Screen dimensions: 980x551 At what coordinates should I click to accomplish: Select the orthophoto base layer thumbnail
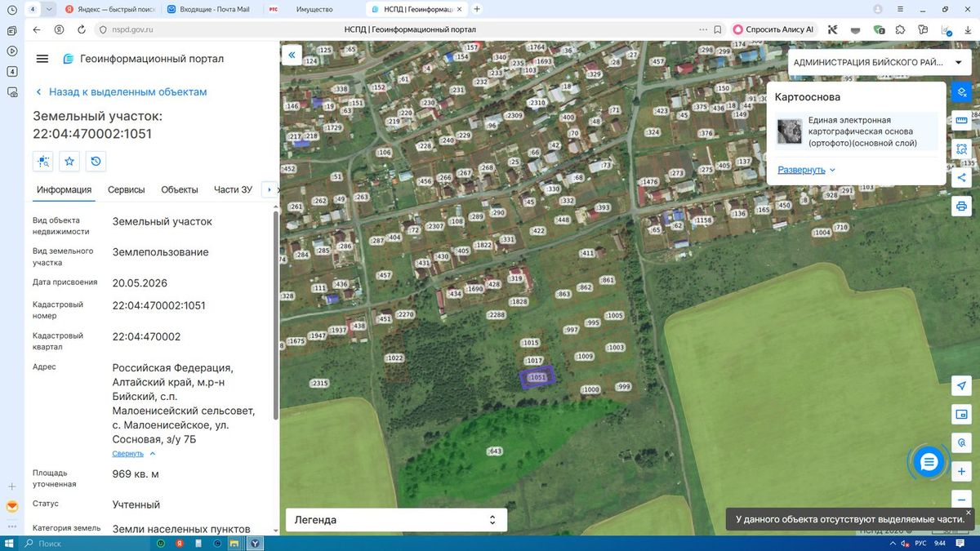coord(790,131)
